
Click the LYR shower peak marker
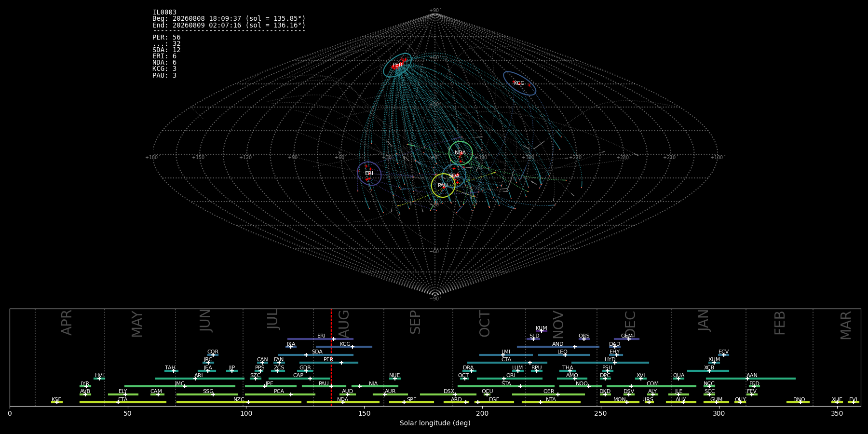click(86, 386)
